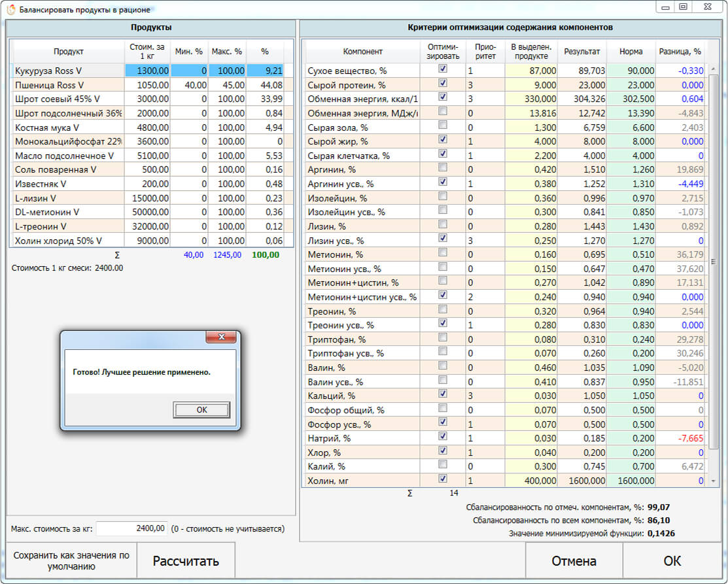Screen dimensions: 728x584
Task: Click 'Сохранить как значения по умолчанию' button
Action: tap(71, 561)
